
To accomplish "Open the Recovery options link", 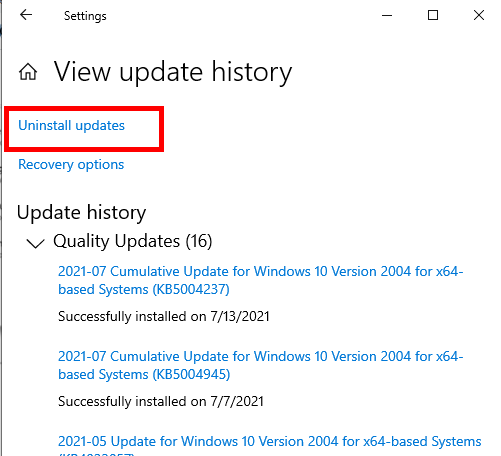I will tap(71, 164).
